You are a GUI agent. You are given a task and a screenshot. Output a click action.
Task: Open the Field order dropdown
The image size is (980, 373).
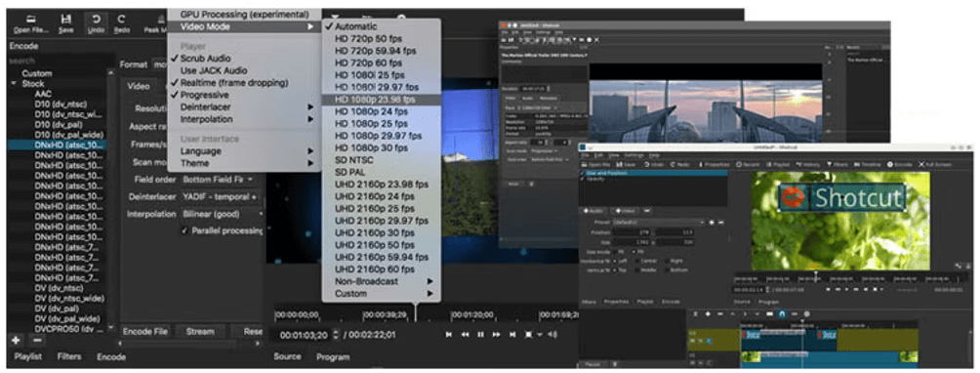point(218,180)
